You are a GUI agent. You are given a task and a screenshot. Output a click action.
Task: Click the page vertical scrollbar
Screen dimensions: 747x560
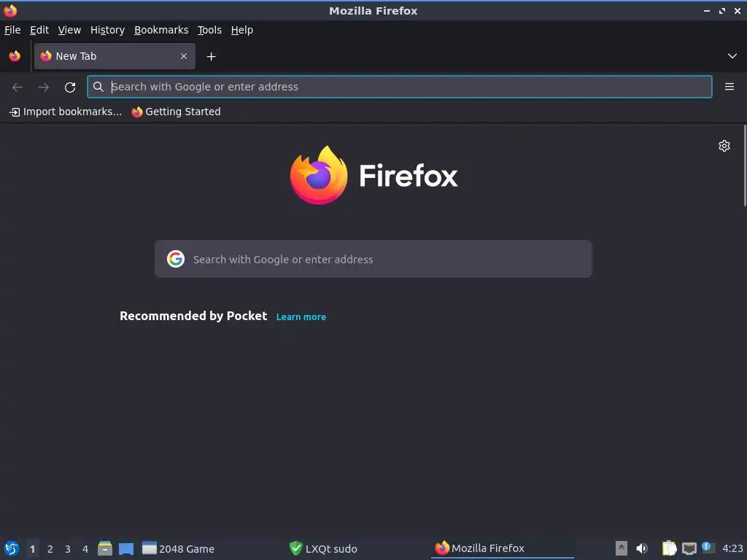745,166
